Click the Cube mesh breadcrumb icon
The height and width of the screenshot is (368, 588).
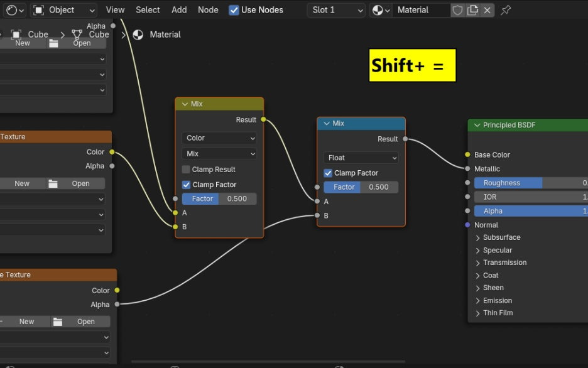[77, 35]
